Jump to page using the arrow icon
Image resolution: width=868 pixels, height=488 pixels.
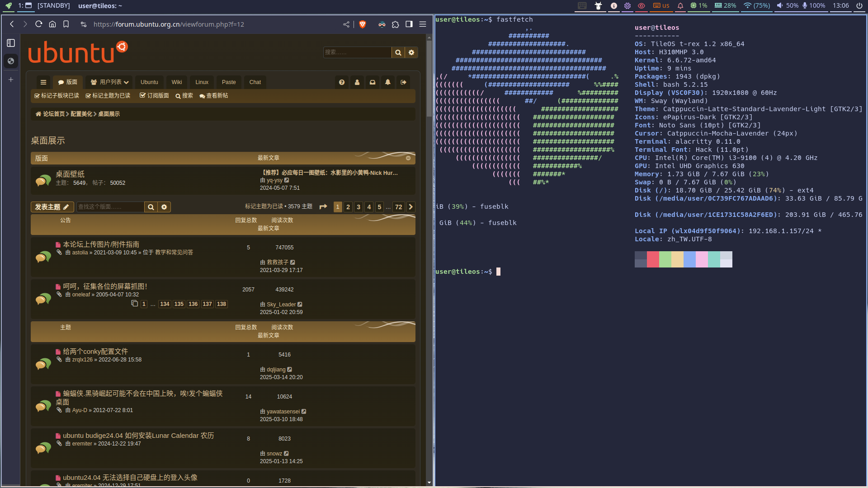[x=323, y=207]
